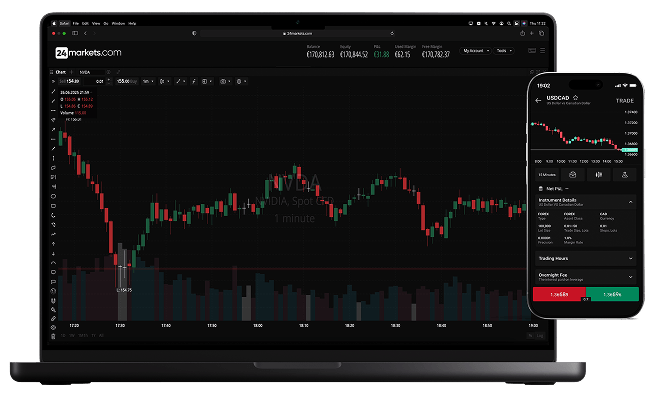Click the quantity stepper arrows
This screenshot has height=395, width=659.
click(109, 81)
